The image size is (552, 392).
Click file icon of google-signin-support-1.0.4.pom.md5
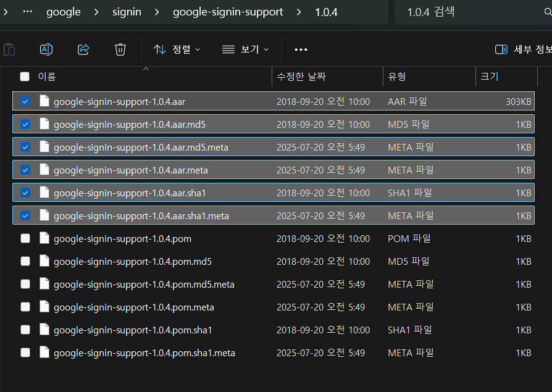(44, 261)
